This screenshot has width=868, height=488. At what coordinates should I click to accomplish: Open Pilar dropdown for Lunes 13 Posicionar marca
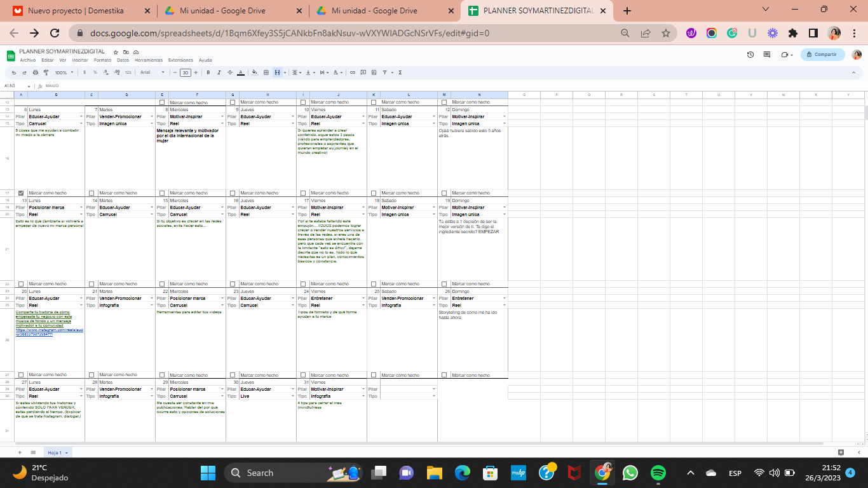[x=81, y=208]
